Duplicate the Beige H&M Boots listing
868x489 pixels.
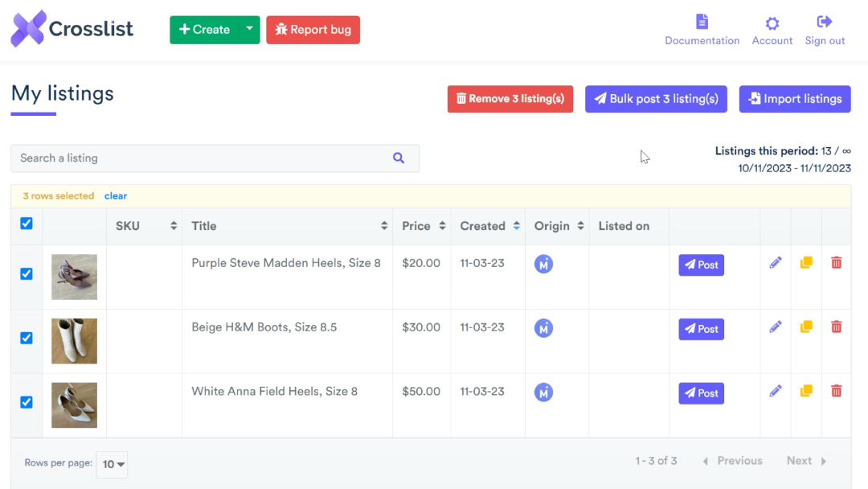[x=805, y=327]
